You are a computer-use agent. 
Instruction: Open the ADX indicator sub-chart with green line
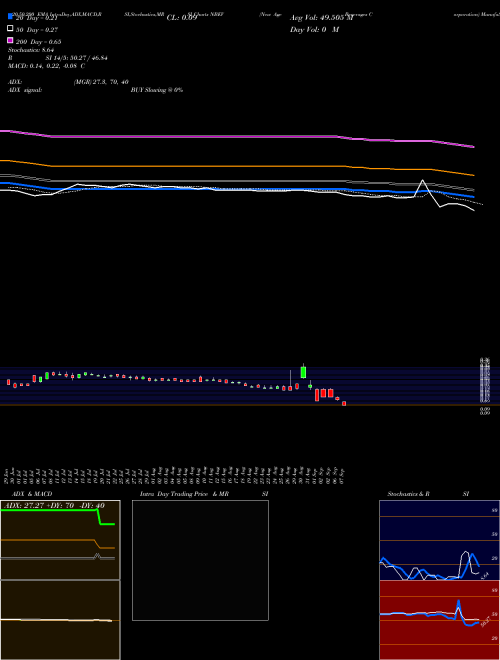tap(60, 540)
